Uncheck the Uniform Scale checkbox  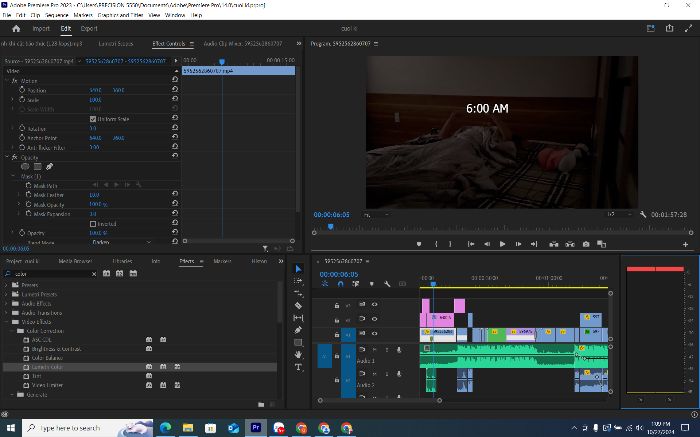pyautogui.click(x=93, y=119)
